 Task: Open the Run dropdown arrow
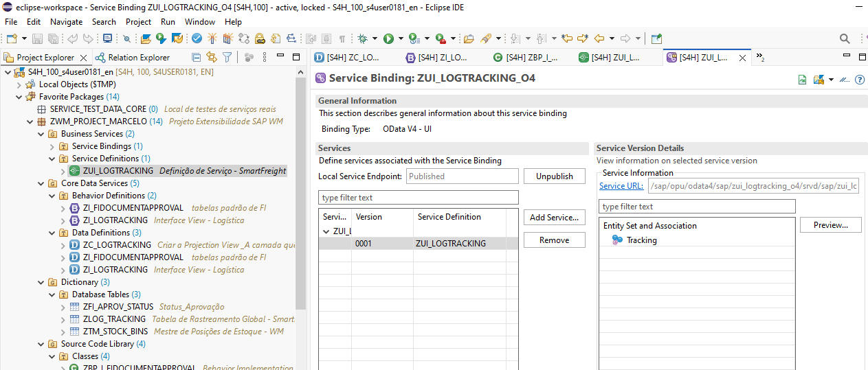point(401,39)
